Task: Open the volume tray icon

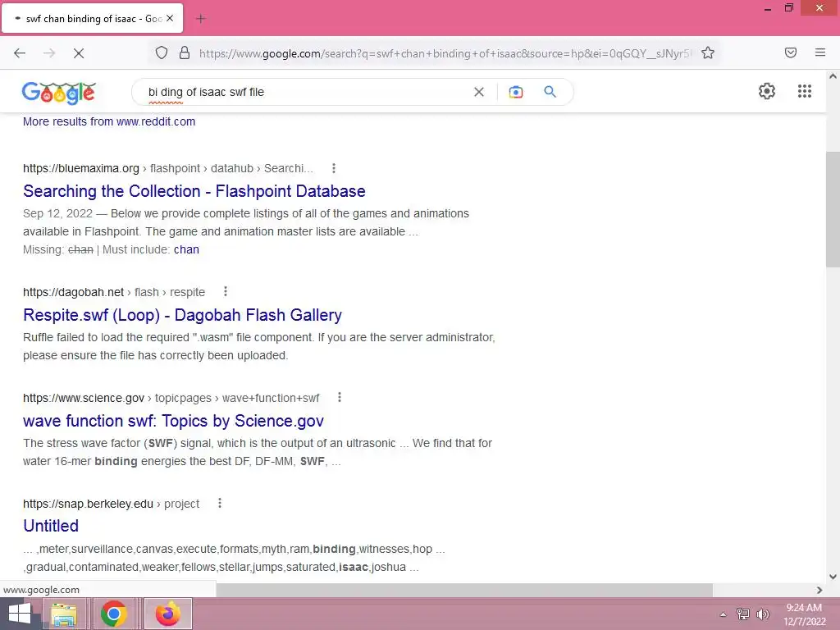Action: [762, 614]
